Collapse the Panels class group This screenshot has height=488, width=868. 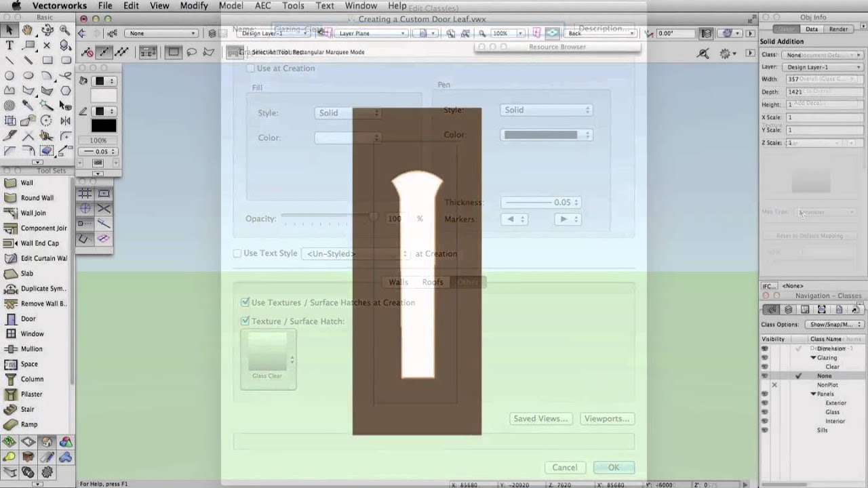[x=814, y=394]
